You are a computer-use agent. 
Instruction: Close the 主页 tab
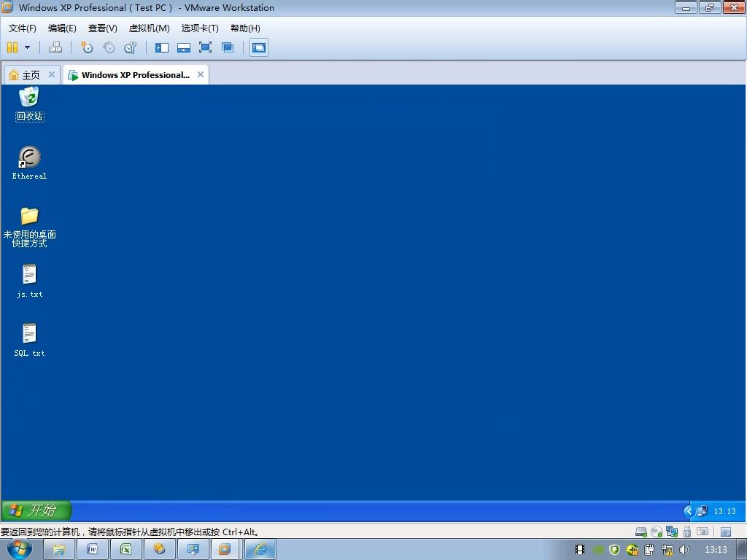click(x=52, y=74)
